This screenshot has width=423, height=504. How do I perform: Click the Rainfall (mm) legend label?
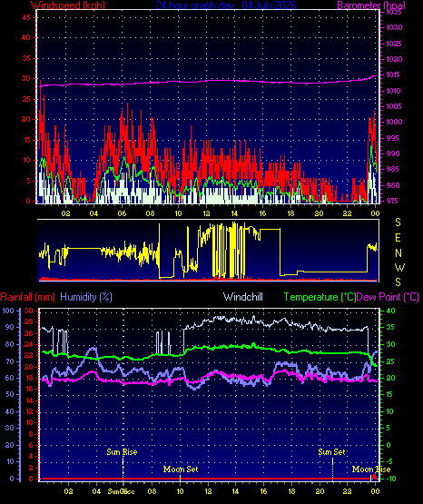(x=27, y=297)
